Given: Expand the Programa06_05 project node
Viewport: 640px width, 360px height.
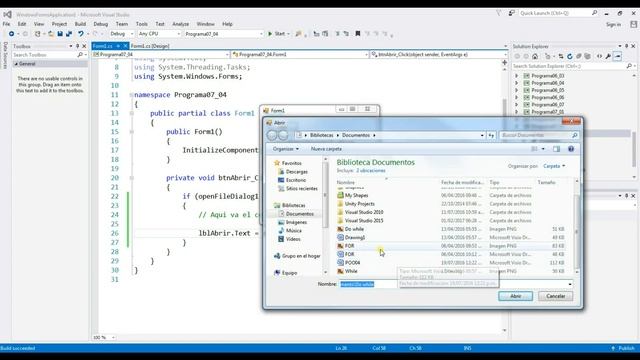Looking at the screenshot, I should pyautogui.click(x=516, y=90).
